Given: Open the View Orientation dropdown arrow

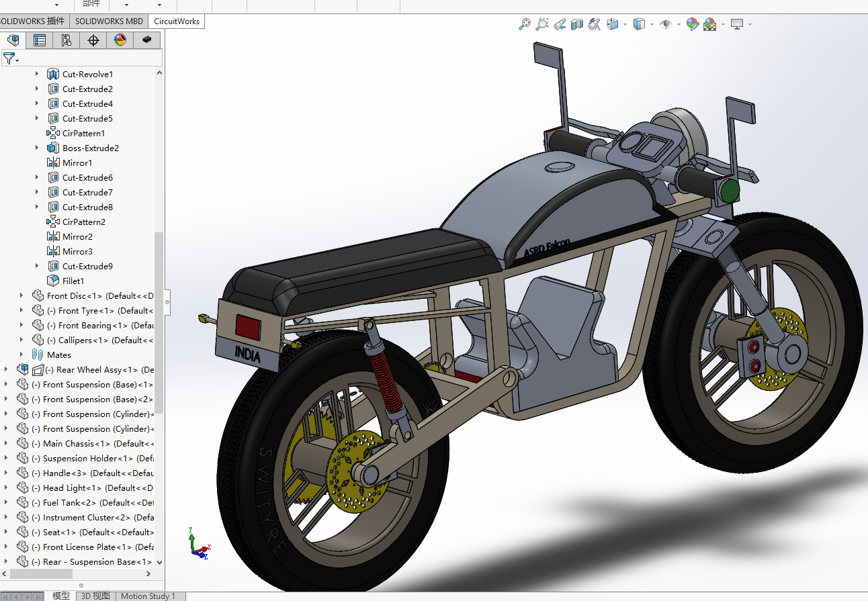Looking at the screenshot, I should coord(625,25).
